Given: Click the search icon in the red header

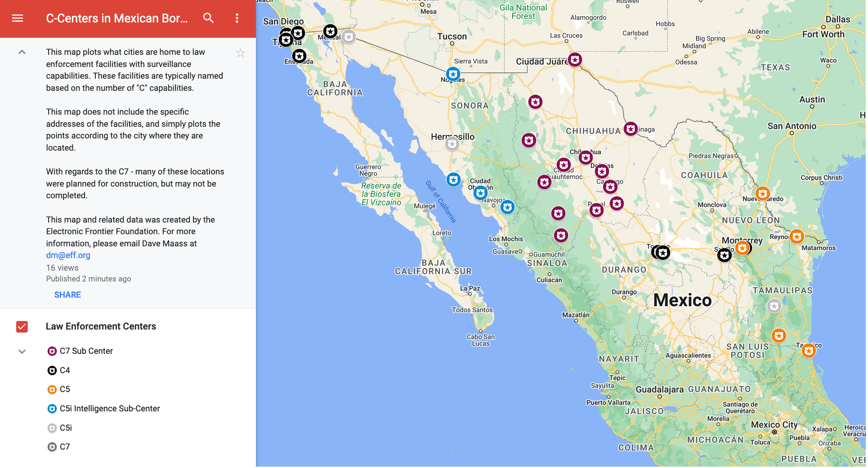Looking at the screenshot, I should click(x=209, y=18).
